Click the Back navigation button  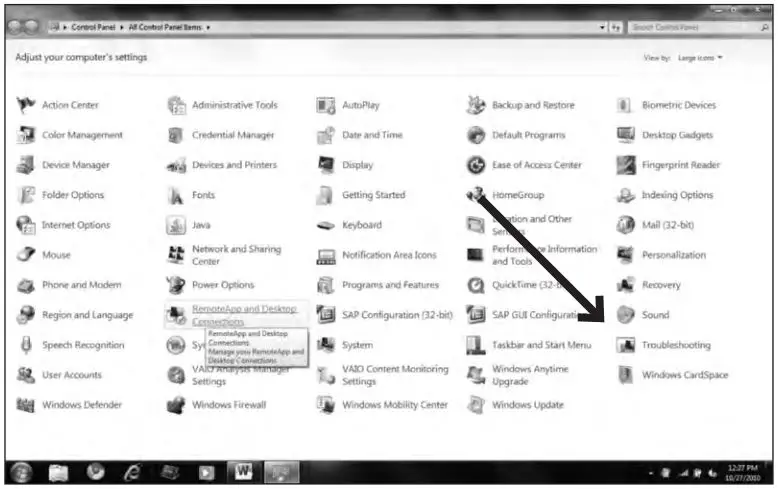tap(15, 27)
